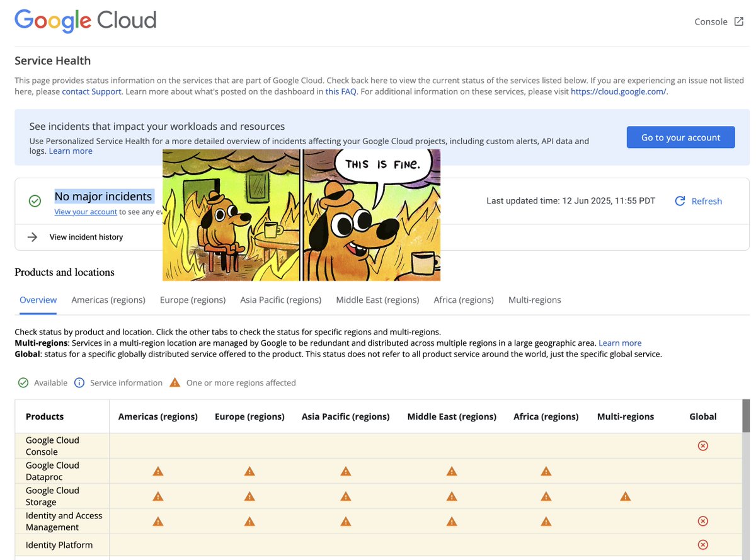
Task: Click the Refresh button label
Action: point(707,201)
